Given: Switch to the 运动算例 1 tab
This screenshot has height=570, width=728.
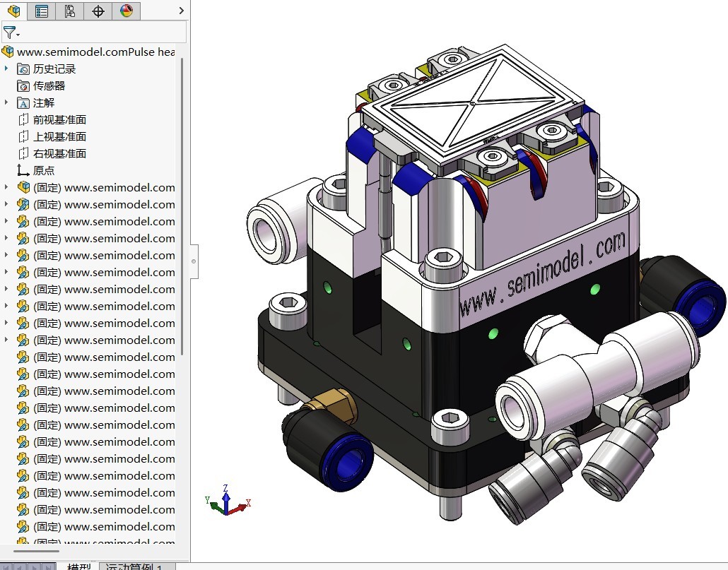Looking at the screenshot, I should tap(137, 566).
